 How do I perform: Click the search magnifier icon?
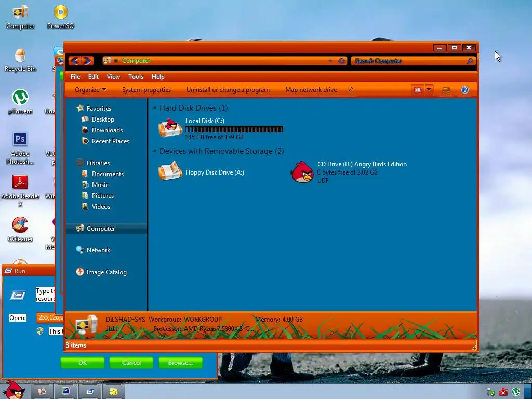470,61
